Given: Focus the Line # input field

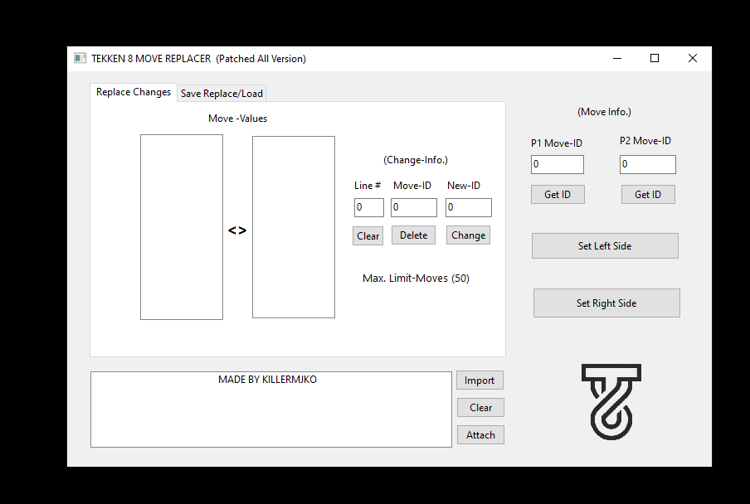Looking at the screenshot, I should (x=368, y=208).
